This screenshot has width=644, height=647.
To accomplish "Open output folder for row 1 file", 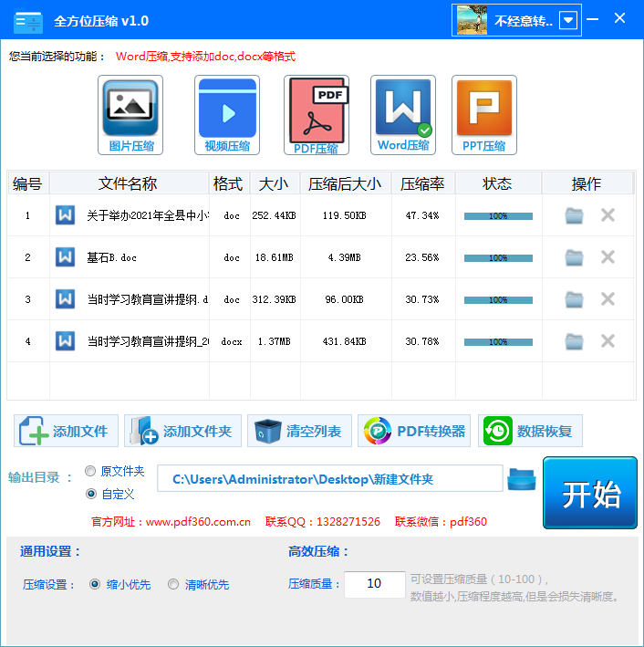I will pos(574,215).
